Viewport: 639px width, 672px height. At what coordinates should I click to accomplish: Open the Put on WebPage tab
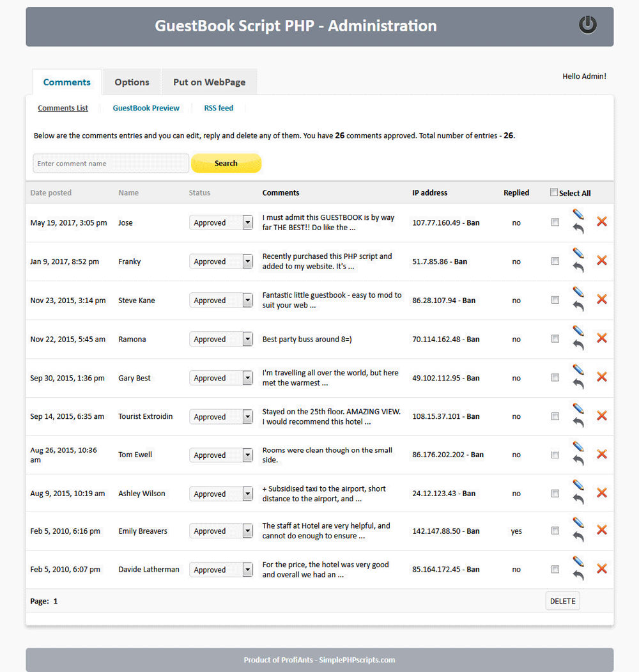[209, 82]
